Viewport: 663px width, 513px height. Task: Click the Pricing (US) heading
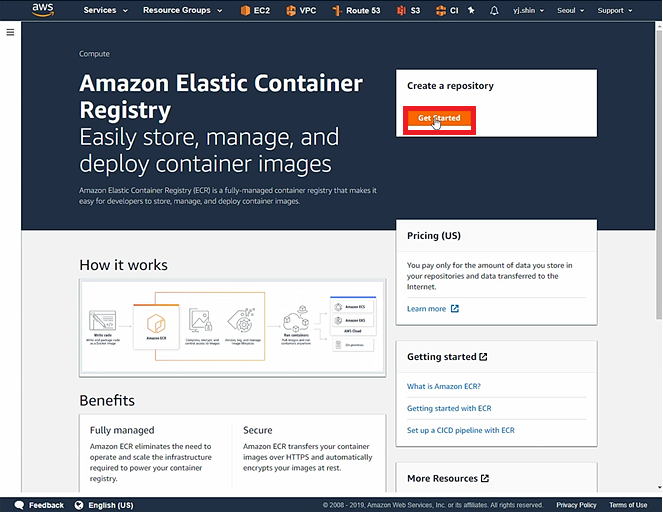coord(434,236)
